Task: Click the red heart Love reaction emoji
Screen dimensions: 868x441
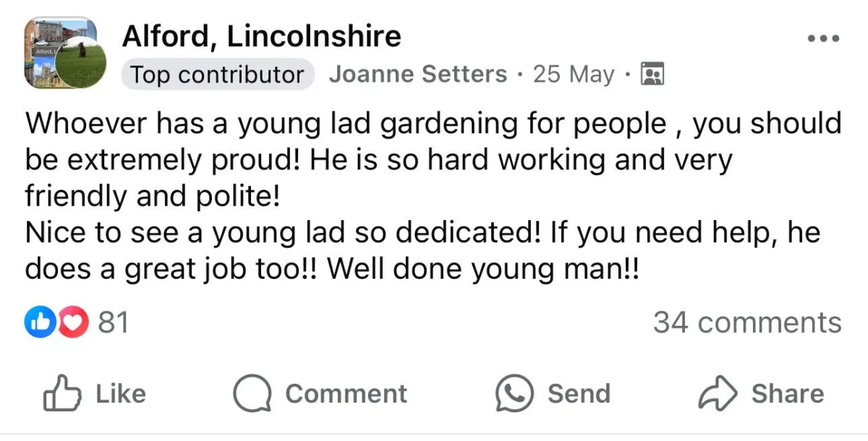Action: (72, 322)
